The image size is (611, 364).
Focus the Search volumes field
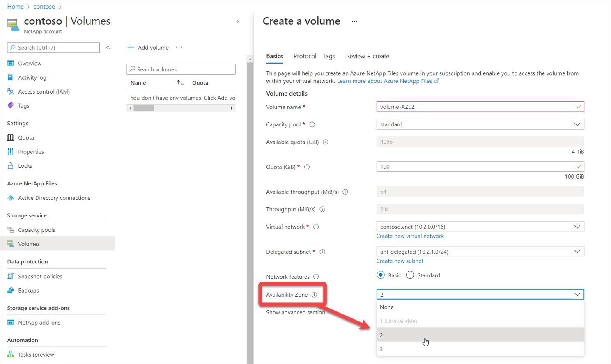click(181, 69)
